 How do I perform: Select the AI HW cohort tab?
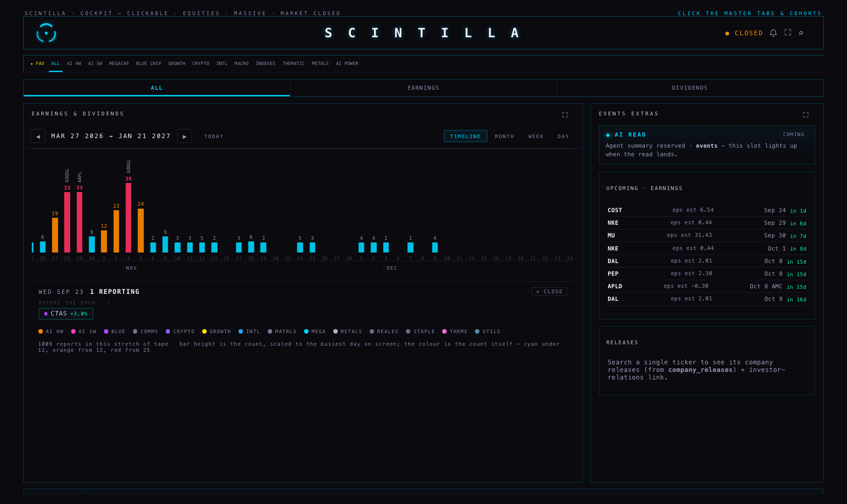[x=74, y=64]
